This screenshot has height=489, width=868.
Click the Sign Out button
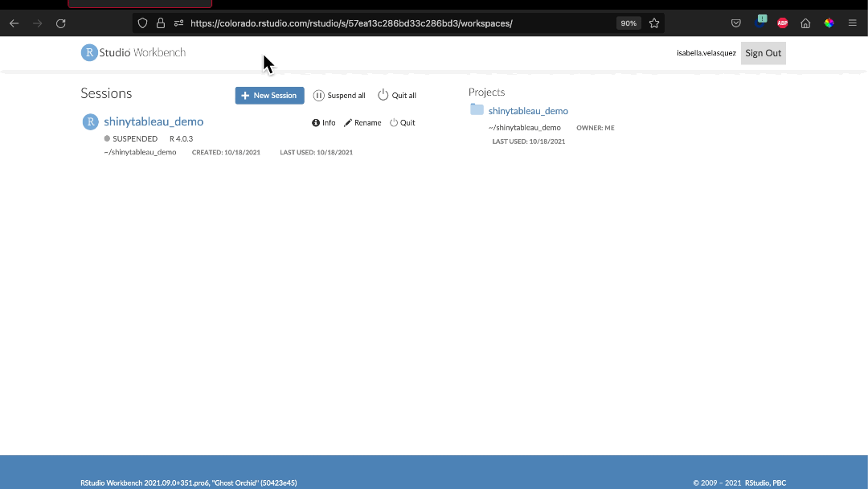click(763, 52)
